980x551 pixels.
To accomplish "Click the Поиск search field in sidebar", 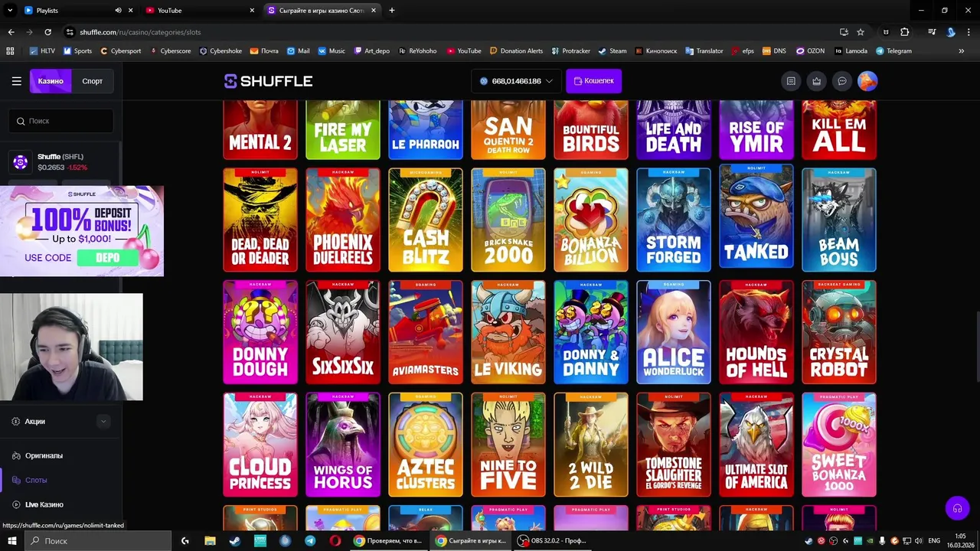I will point(61,121).
